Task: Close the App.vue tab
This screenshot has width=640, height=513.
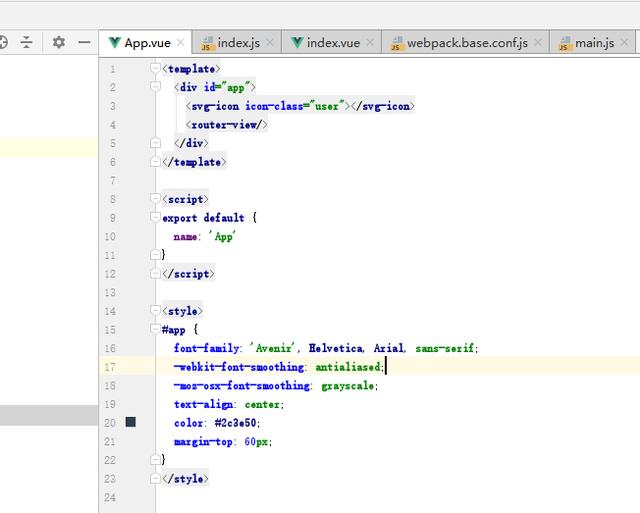Action: pyautogui.click(x=181, y=42)
